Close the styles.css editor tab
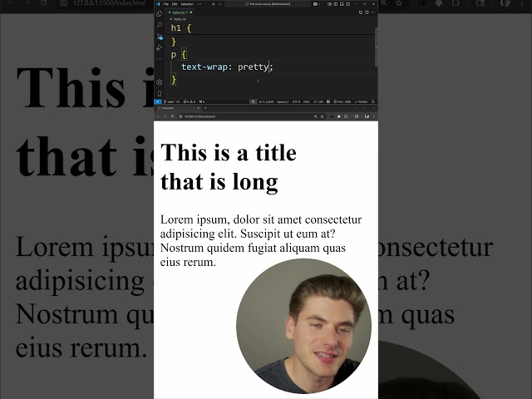This screenshot has height=399, width=532. point(191,12)
